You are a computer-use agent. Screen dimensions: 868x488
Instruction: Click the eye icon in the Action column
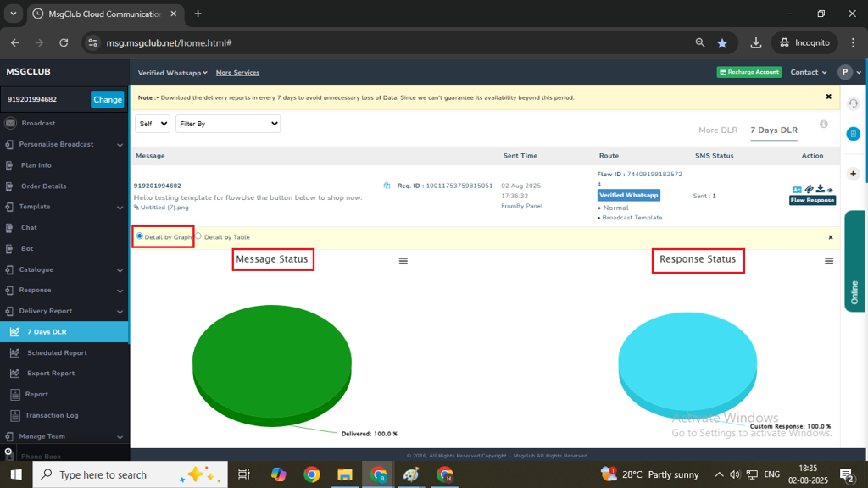click(x=830, y=191)
